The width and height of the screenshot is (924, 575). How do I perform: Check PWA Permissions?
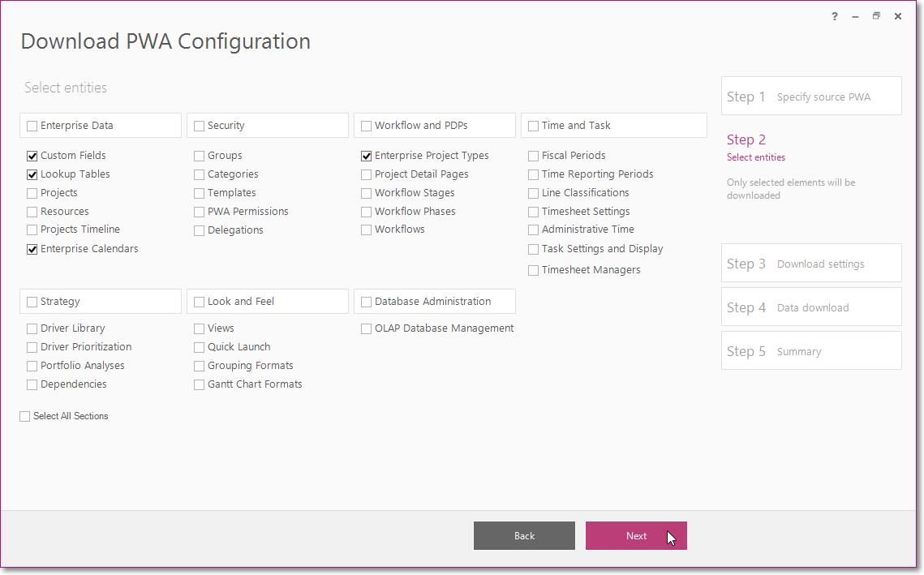[x=200, y=212]
